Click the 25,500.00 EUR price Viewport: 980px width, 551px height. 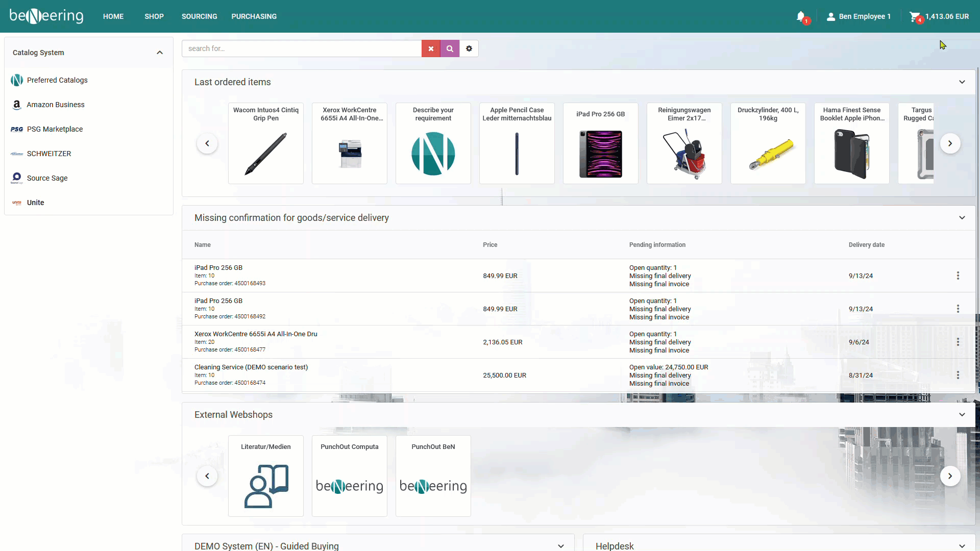coord(505,375)
